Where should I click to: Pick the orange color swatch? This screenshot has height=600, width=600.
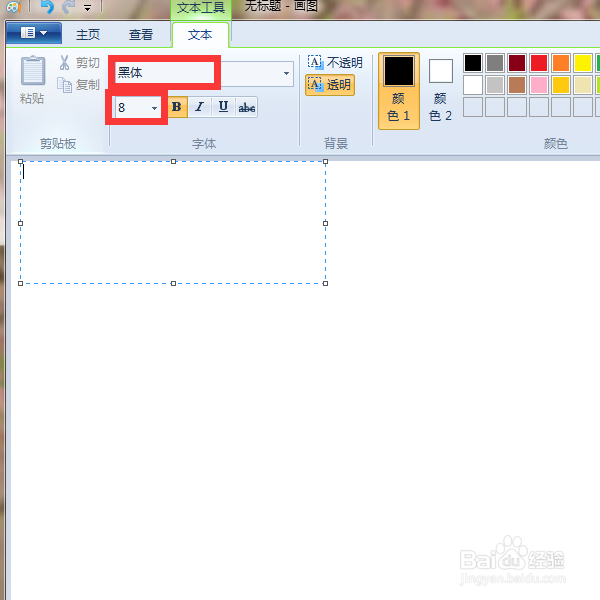(561, 63)
